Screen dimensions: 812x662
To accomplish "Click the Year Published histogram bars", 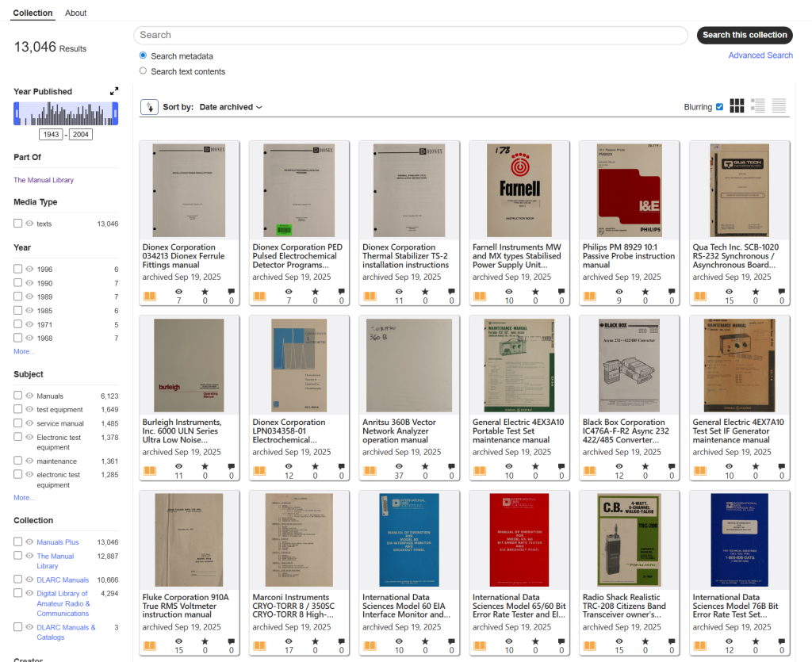I will click(x=66, y=114).
